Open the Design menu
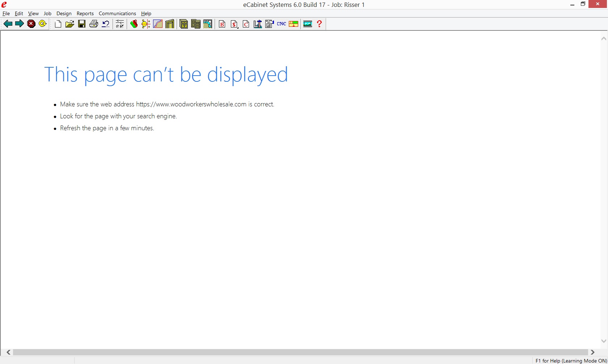The width and height of the screenshot is (608, 364). click(x=64, y=13)
